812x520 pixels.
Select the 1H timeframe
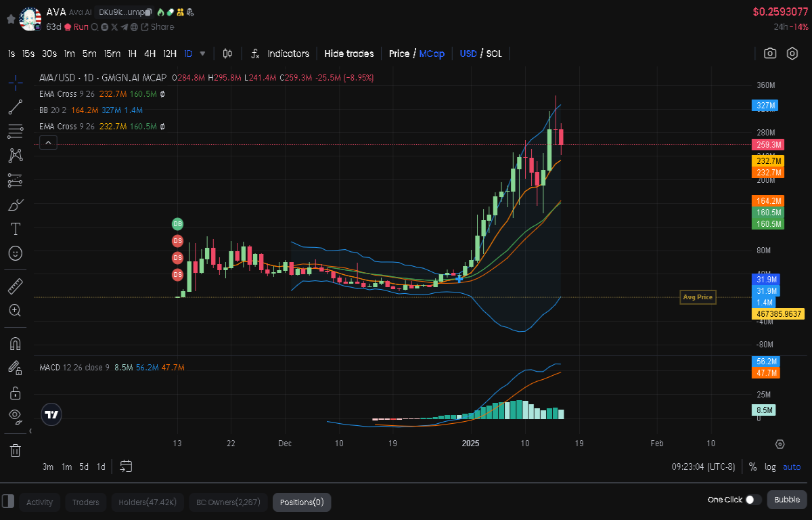pyautogui.click(x=132, y=53)
